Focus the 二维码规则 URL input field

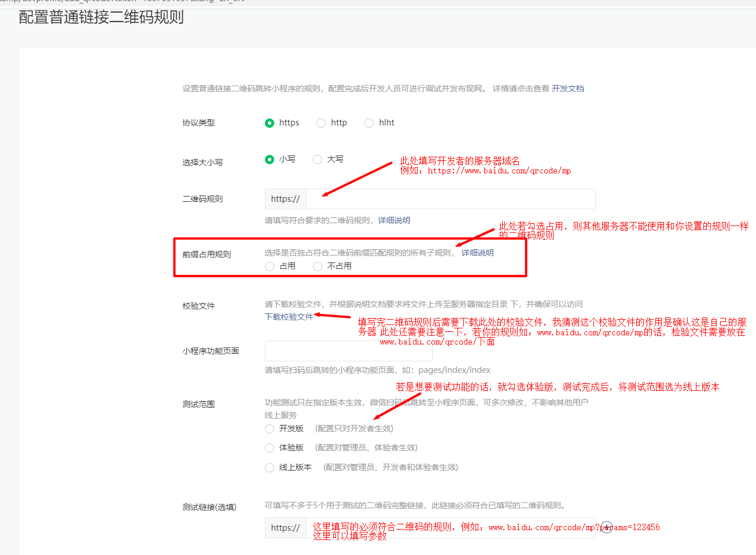click(x=451, y=199)
